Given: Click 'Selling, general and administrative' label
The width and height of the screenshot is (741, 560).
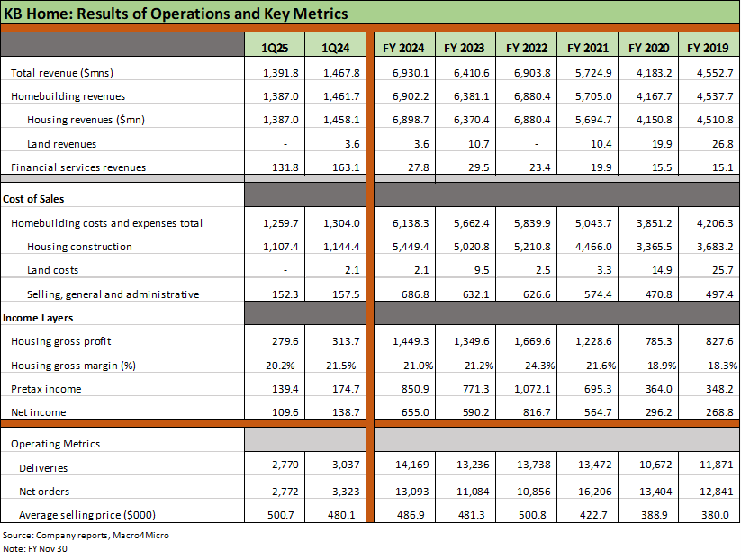Looking at the screenshot, I should 113,294.
